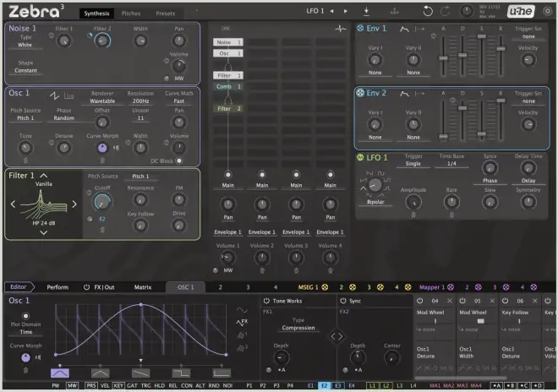Screen dimensions: 558x392
Task: Switch to the Patches tab
Action: tap(131, 14)
